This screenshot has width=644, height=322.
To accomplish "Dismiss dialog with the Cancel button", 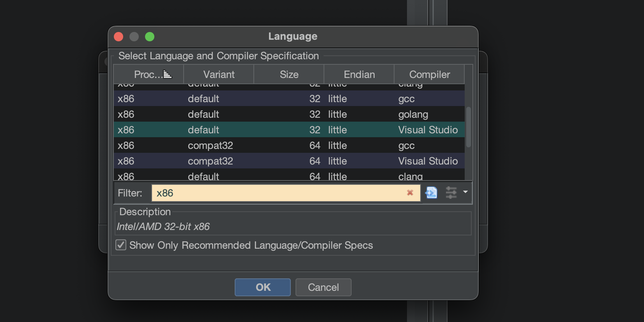I will (x=323, y=287).
